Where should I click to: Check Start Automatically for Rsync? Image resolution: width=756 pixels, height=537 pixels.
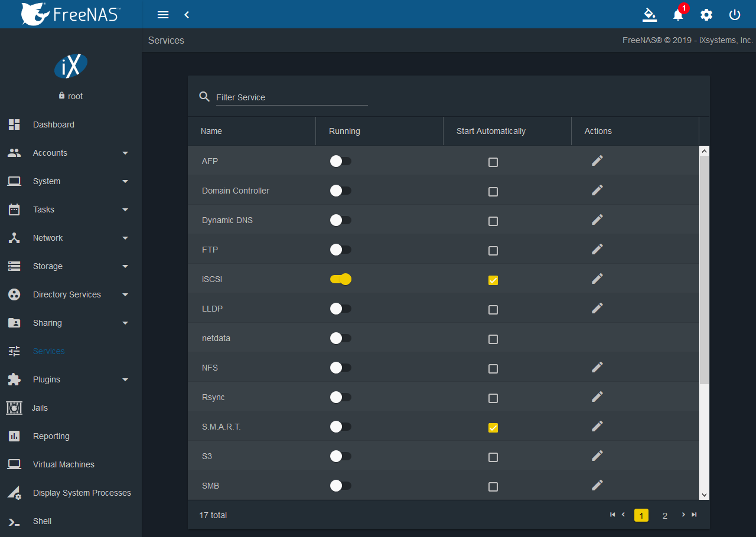493,398
